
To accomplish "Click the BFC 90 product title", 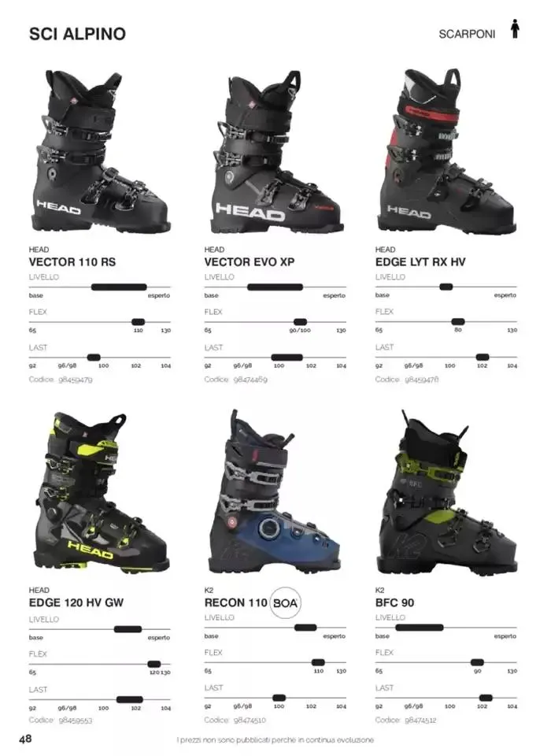I will pos(395,602).
